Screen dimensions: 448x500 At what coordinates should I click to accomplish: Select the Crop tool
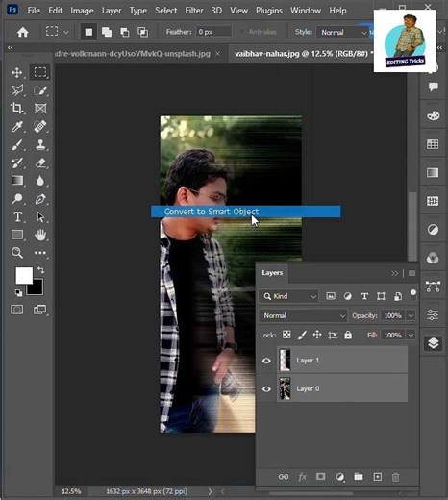click(x=17, y=108)
